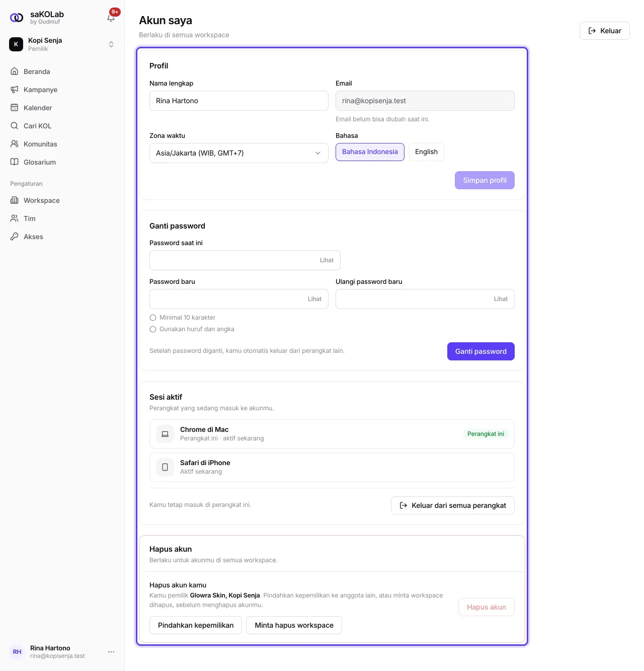Click Pindahkan kepemilikan button
This screenshot has height=671, width=644.
point(196,625)
